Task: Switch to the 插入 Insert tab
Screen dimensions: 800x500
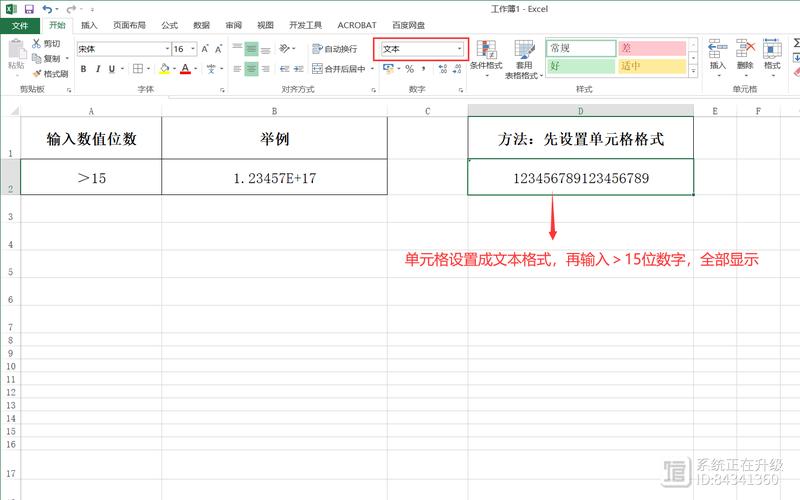Action: pyautogui.click(x=89, y=25)
